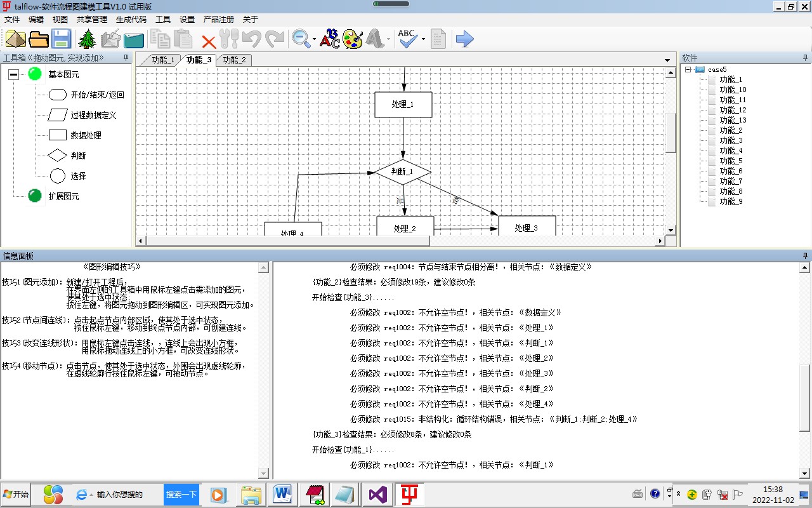Click the zoom magnifier icon
Image resolution: width=812 pixels, height=508 pixels.
(301, 39)
